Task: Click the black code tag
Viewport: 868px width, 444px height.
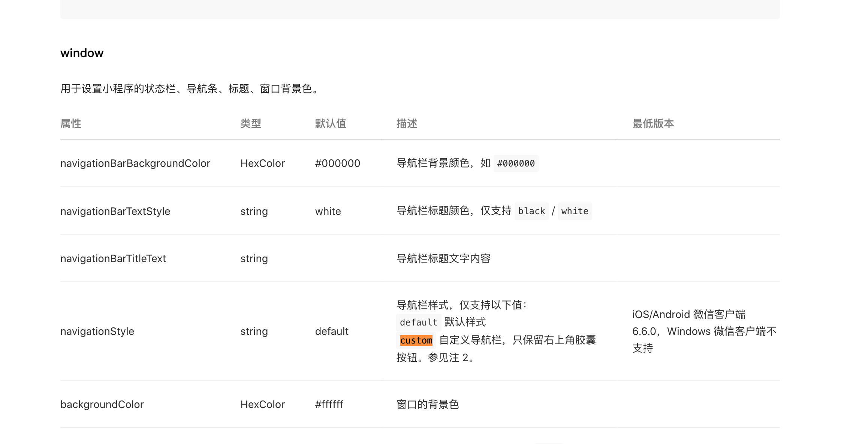Action: pyautogui.click(x=531, y=211)
